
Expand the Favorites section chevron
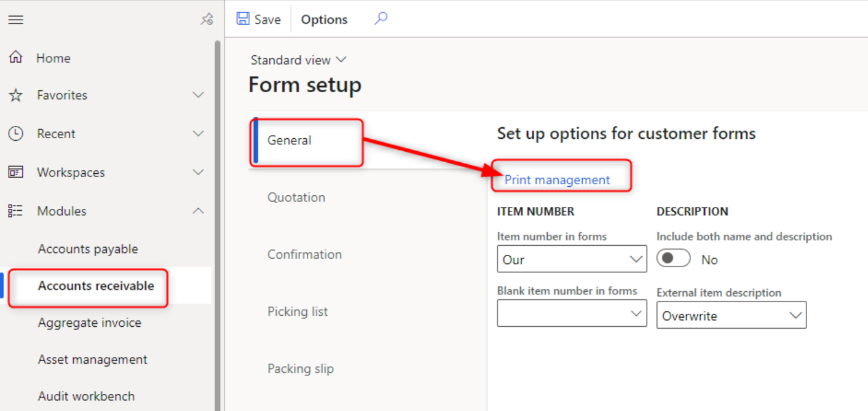198,95
